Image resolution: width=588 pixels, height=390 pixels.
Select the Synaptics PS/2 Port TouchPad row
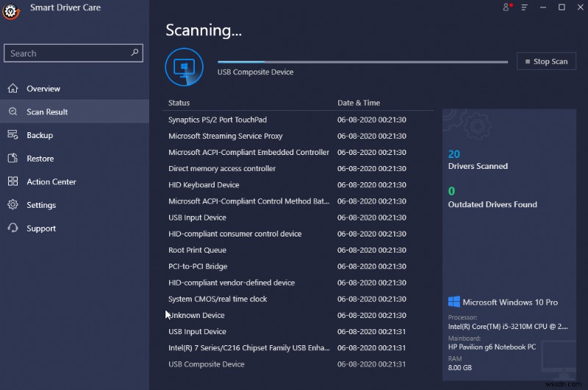coord(218,120)
